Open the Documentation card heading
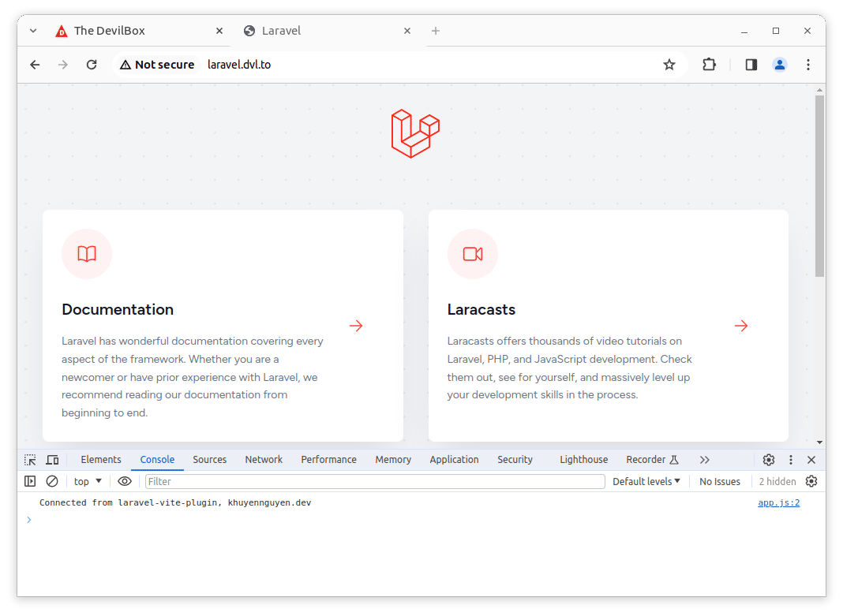 (x=118, y=309)
